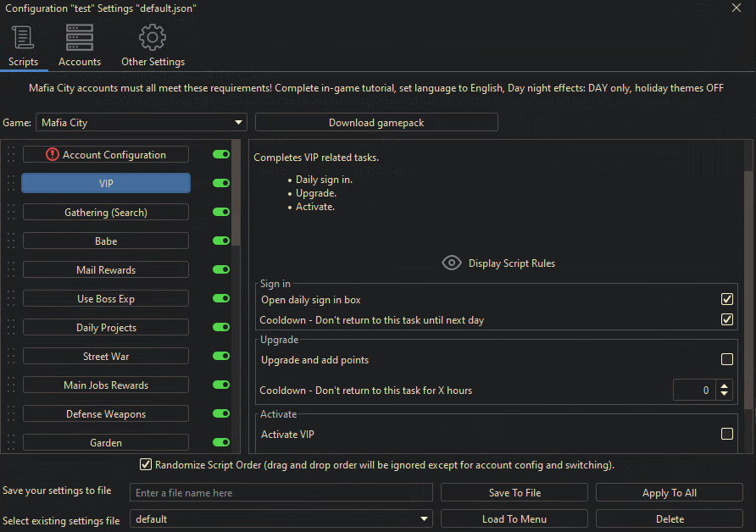Grab the drag handle beside VIP script
This screenshot has width=756, height=532.
(11, 183)
